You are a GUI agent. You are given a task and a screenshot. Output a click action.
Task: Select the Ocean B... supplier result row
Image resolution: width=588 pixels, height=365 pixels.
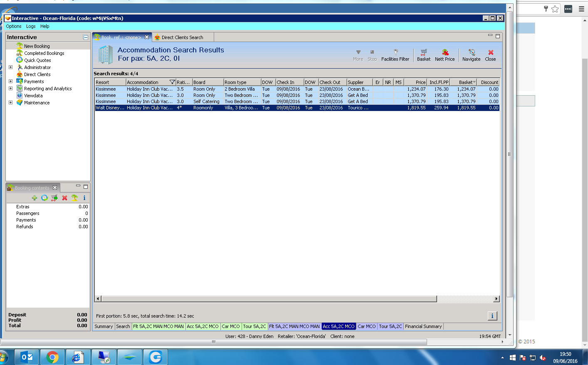point(297,89)
